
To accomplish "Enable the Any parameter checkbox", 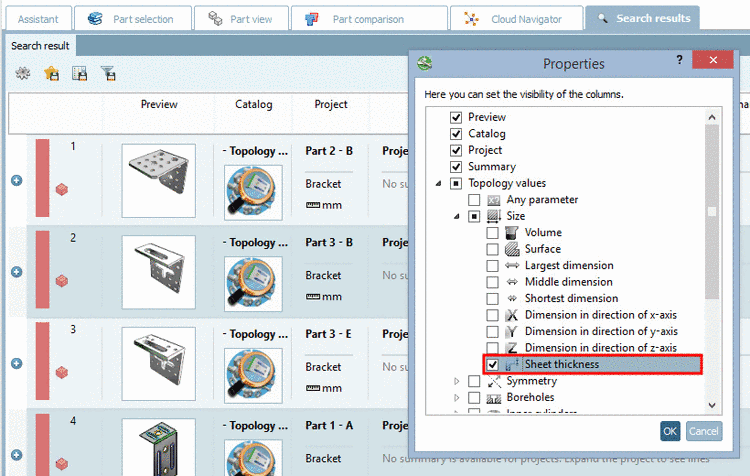I will [x=474, y=199].
